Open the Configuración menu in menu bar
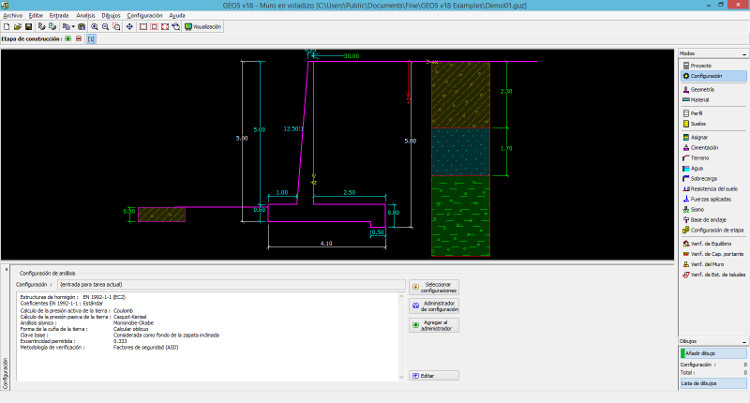 pos(144,16)
